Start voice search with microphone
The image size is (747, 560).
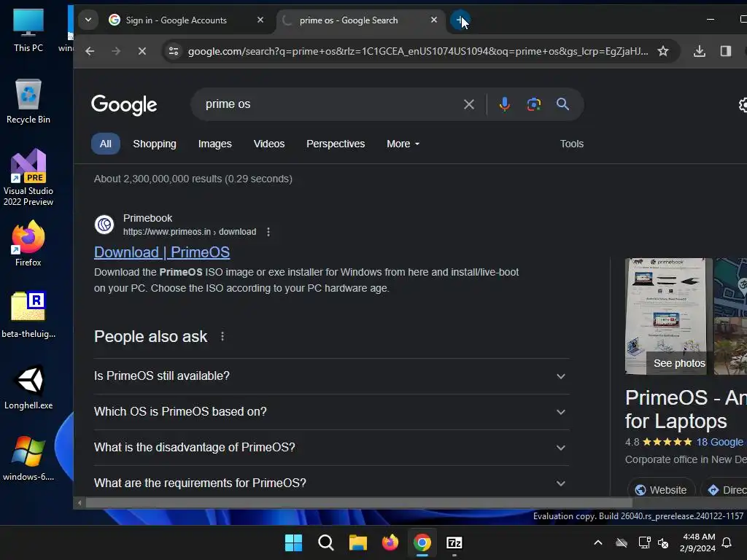pos(505,104)
